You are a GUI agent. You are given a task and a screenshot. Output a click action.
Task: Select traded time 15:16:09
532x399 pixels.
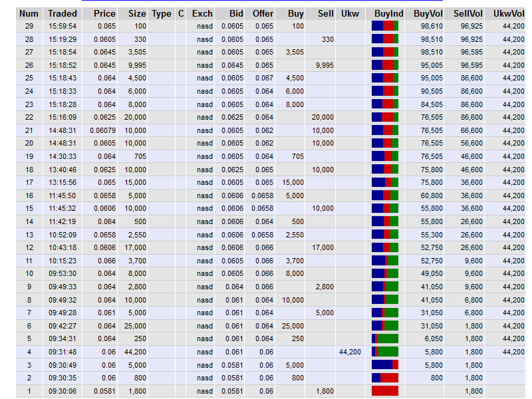(63, 118)
